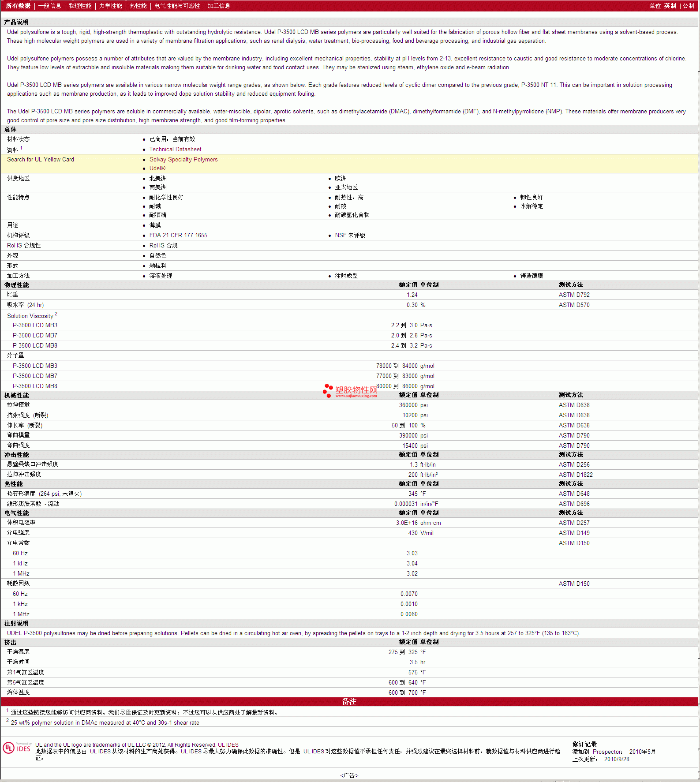Select the 材料状态 row label
This screenshot has width=700, height=782.
pyautogui.click(x=18, y=139)
